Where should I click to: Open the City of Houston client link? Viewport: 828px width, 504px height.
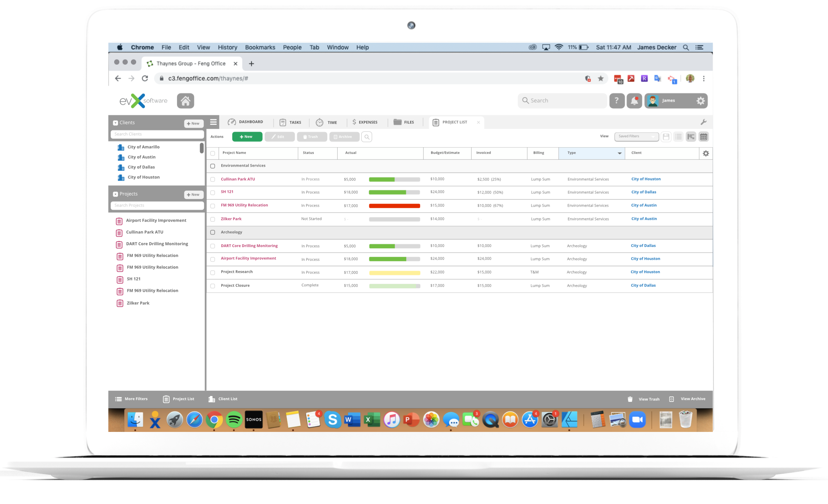tap(646, 179)
